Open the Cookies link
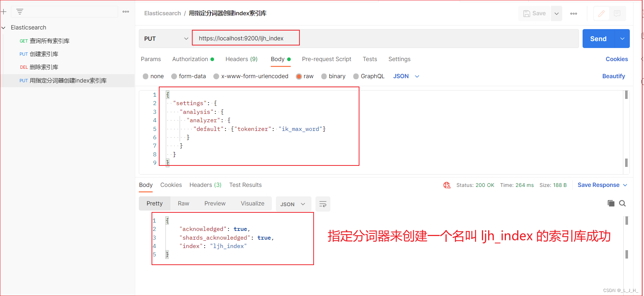 coord(617,59)
